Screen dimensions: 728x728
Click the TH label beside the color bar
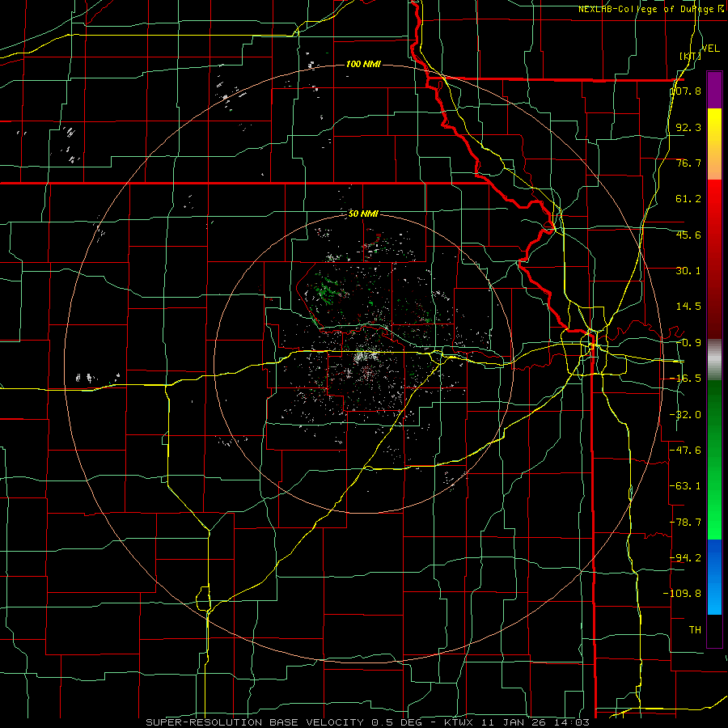pos(695,629)
